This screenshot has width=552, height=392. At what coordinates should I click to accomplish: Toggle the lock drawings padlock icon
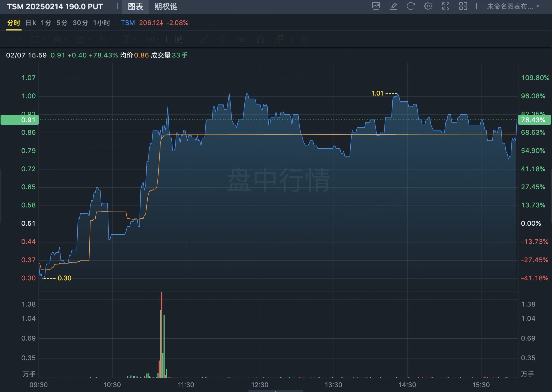[x=223, y=39]
